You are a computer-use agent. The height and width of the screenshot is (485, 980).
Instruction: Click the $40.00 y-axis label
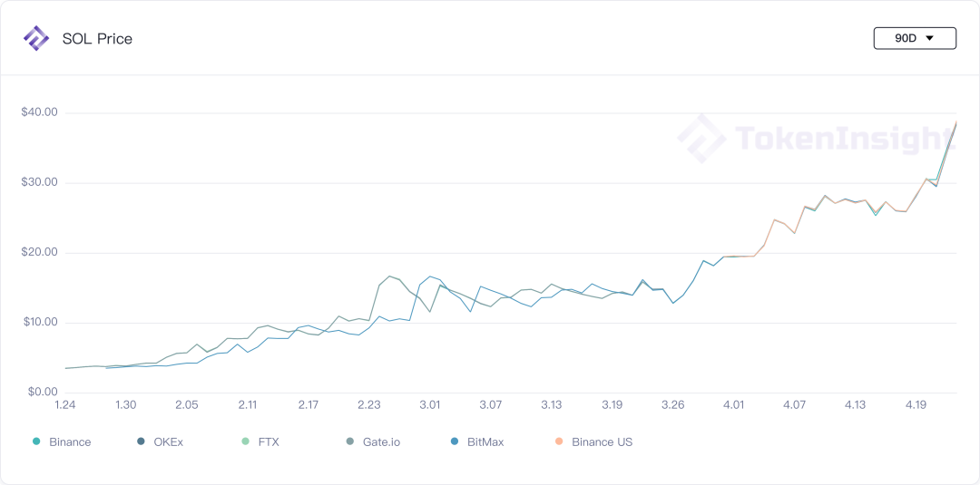[x=39, y=112]
